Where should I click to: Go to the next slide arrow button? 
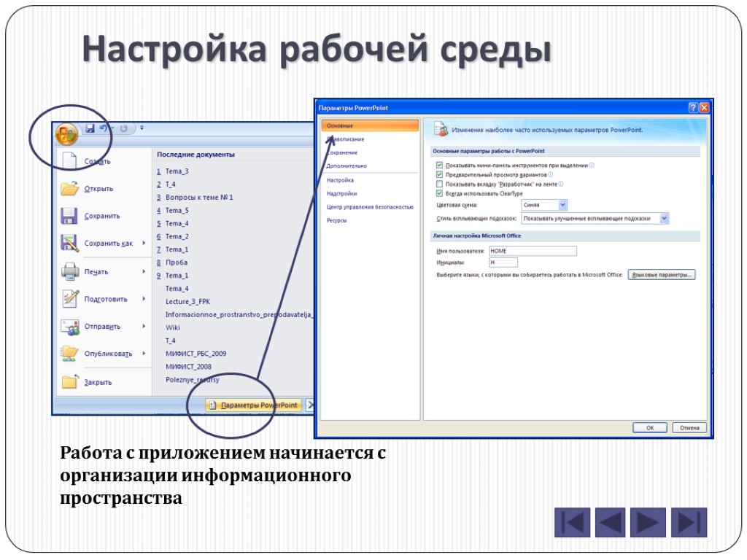(x=648, y=522)
